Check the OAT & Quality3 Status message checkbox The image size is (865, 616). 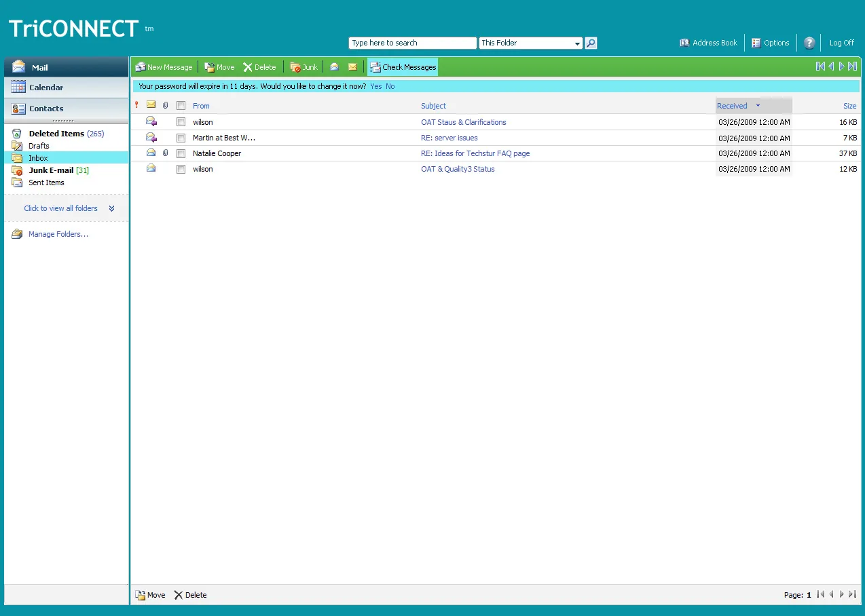pyautogui.click(x=181, y=169)
